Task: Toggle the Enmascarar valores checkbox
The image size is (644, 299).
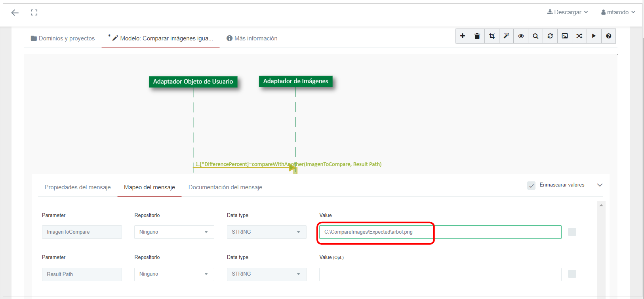Action: [x=531, y=185]
